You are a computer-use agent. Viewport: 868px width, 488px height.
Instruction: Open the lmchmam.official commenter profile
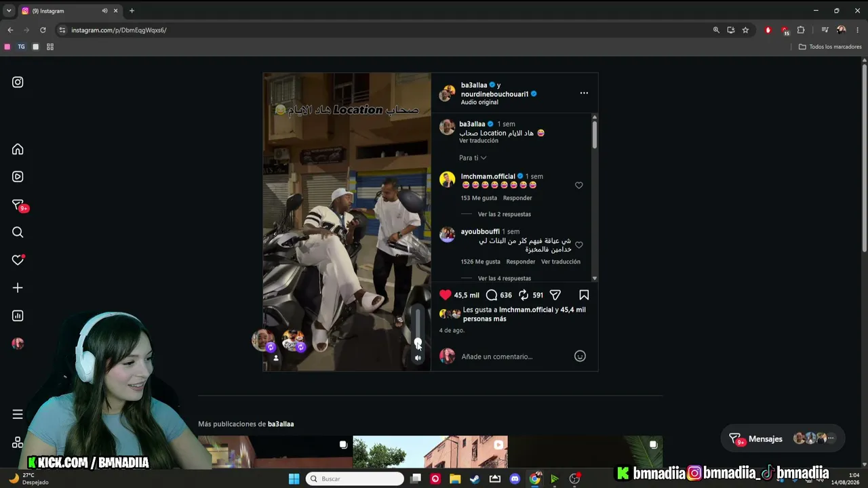pos(488,176)
